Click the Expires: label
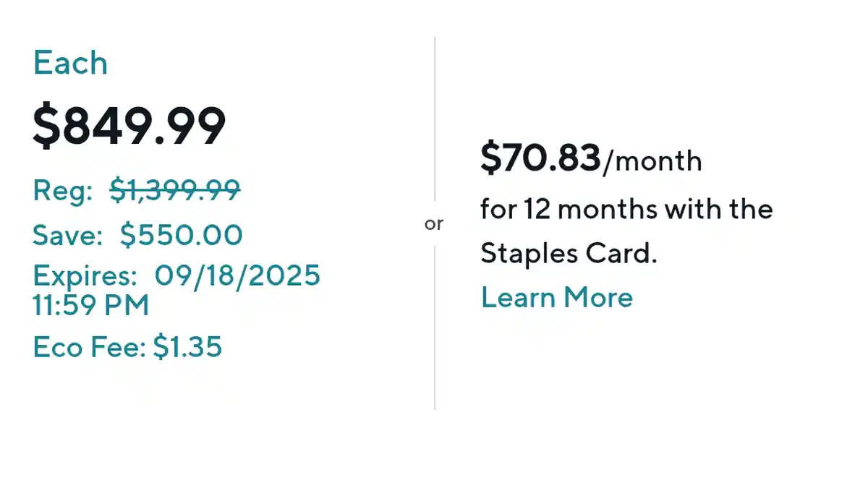868x488 pixels. (x=85, y=275)
